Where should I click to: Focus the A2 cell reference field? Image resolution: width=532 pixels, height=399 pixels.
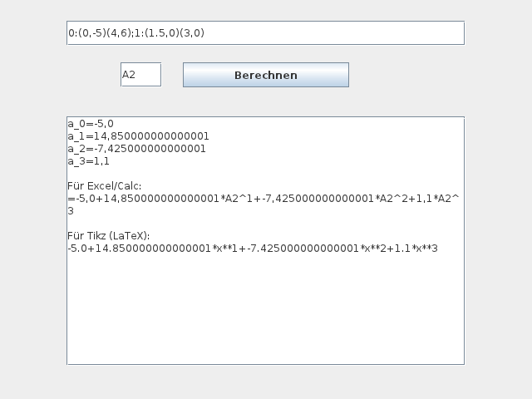140,75
